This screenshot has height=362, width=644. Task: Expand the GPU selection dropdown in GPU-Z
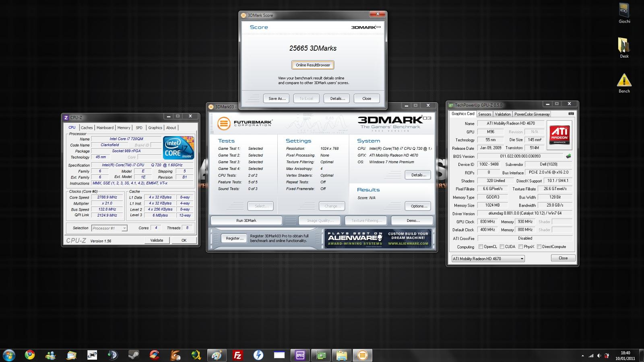522,259
